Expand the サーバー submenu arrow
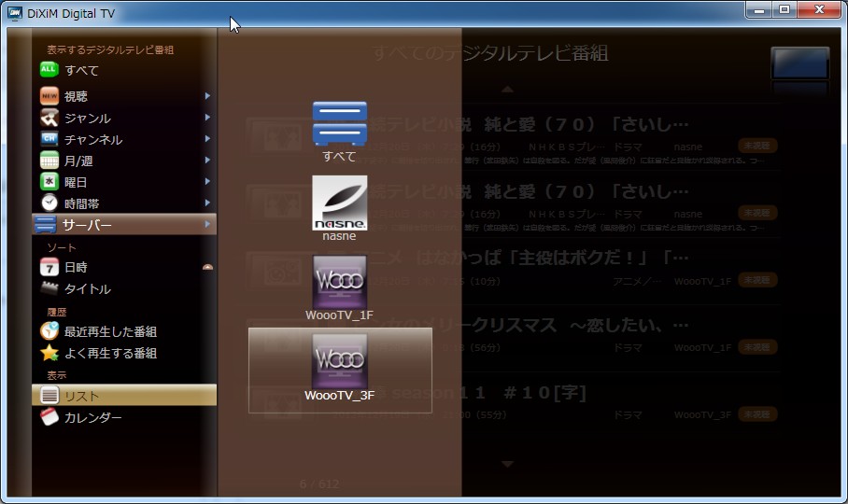Image resolution: width=848 pixels, height=504 pixels. point(207,224)
